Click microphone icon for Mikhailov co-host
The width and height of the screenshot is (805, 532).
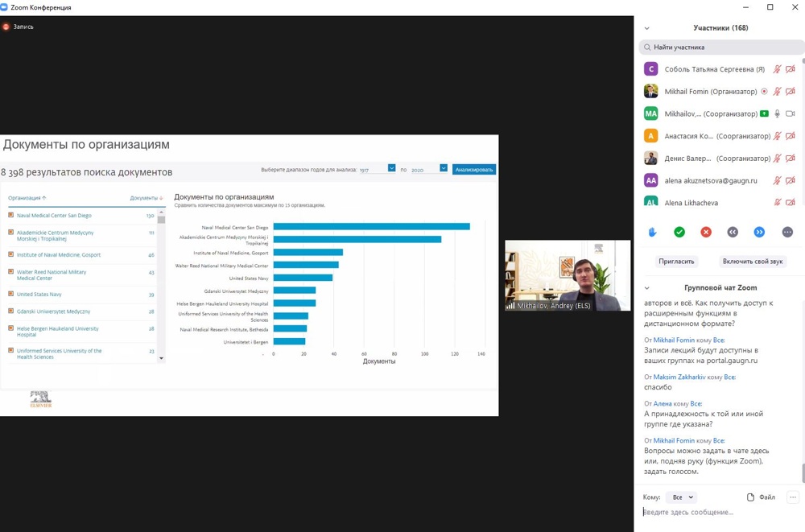tap(778, 113)
